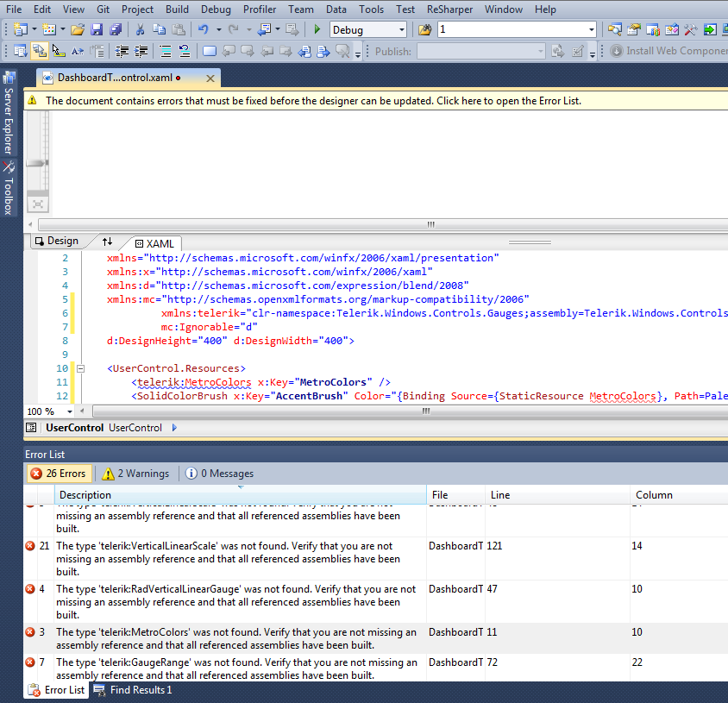Click the Undo arrow in toolbar
The height and width of the screenshot is (703, 728).
click(204, 29)
